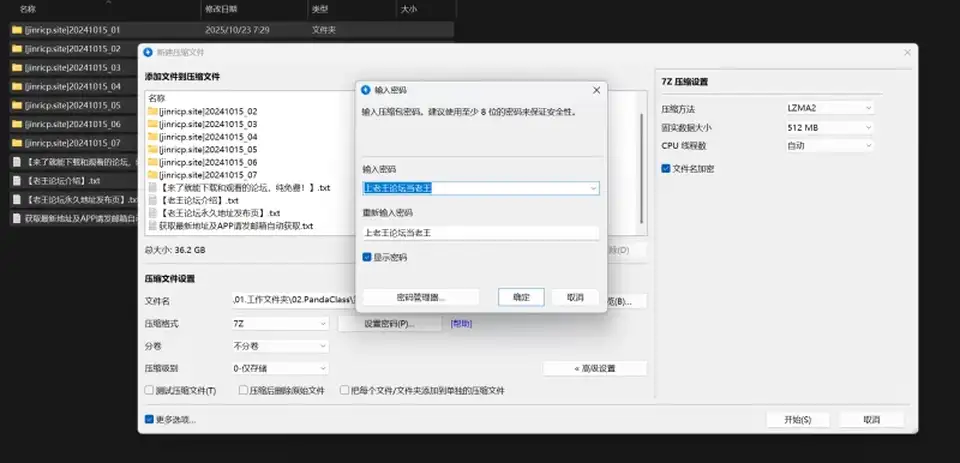The image size is (960, 463).
Task: Click 开始(S) to start compression
Action: tap(798, 420)
